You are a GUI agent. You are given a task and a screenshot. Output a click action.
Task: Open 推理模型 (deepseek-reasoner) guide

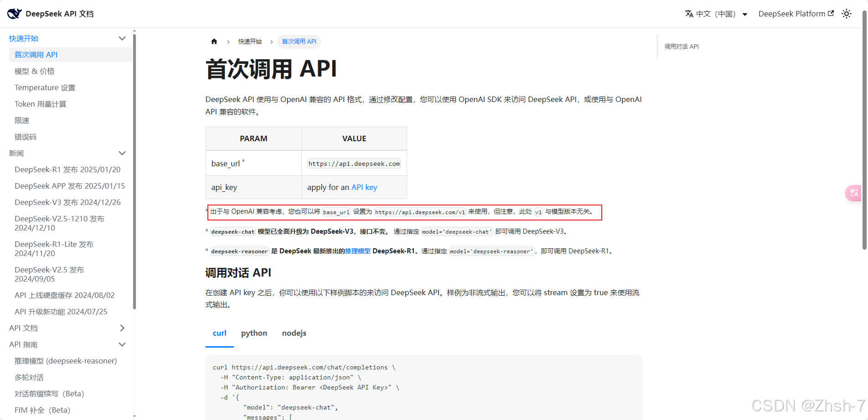[x=66, y=361]
